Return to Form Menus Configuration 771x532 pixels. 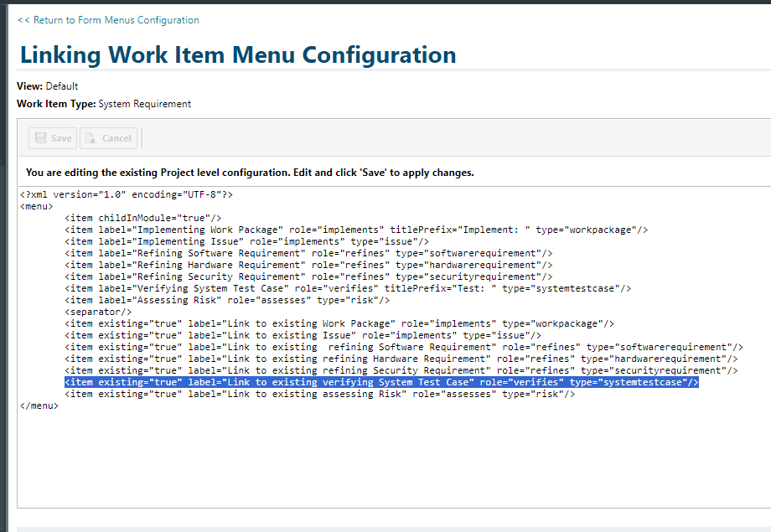[x=108, y=20]
